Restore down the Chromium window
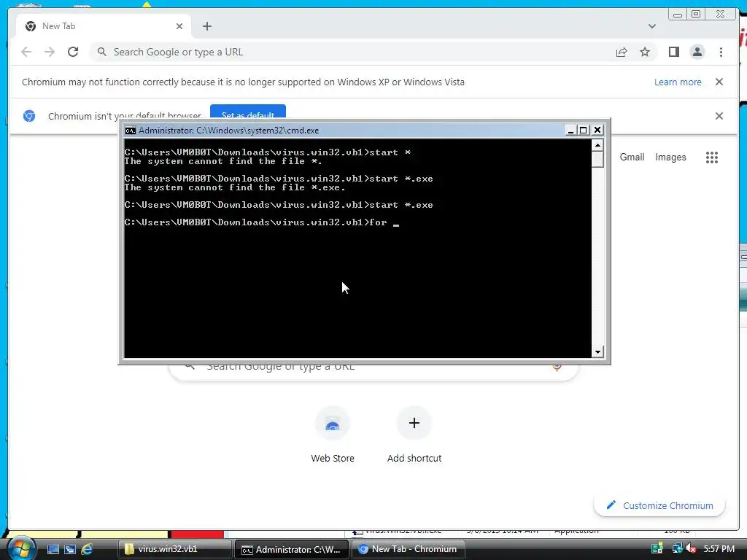This screenshot has height=560, width=747. pyautogui.click(x=696, y=15)
